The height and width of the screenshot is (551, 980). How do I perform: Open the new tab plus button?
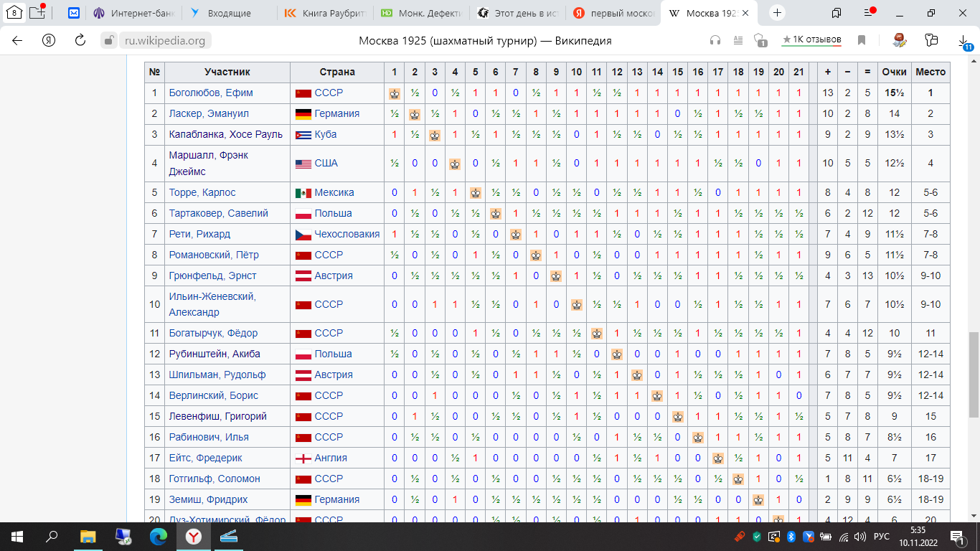pos(778,13)
